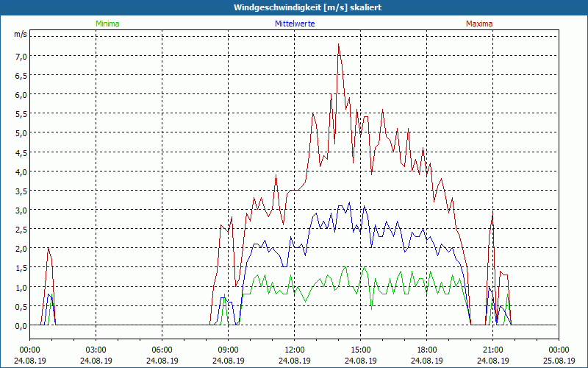Click the red Maxima peak near 14:00

(x=338, y=44)
